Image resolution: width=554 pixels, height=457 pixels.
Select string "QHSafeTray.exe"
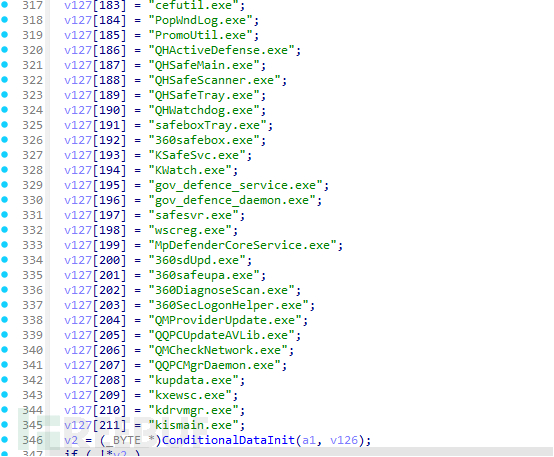[x=204, y=95]
